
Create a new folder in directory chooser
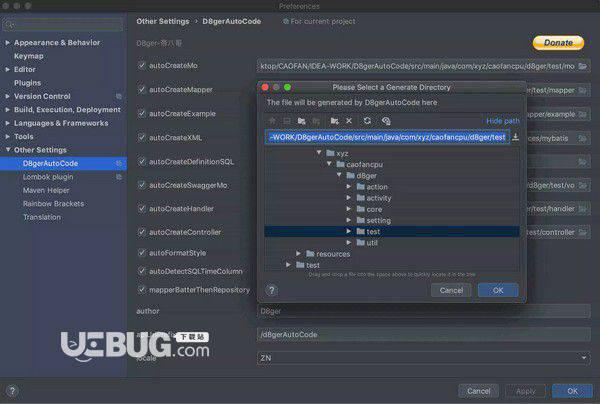tap(334, 121)
